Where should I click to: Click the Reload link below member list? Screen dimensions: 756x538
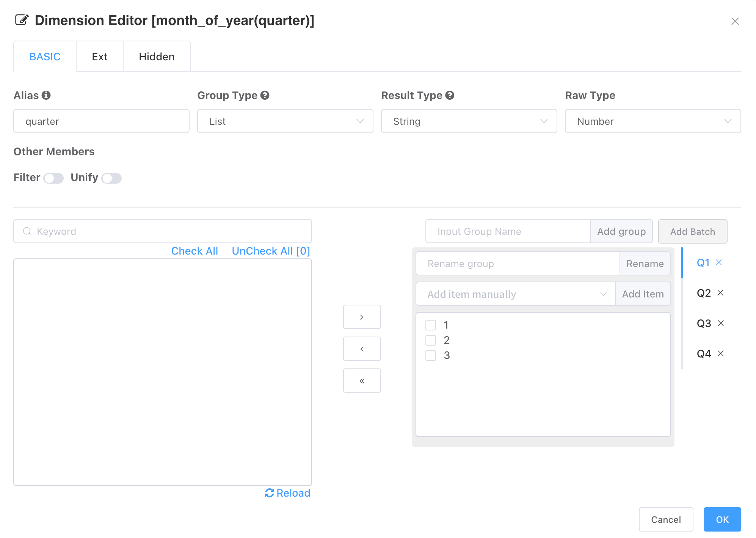click(287, 493)
